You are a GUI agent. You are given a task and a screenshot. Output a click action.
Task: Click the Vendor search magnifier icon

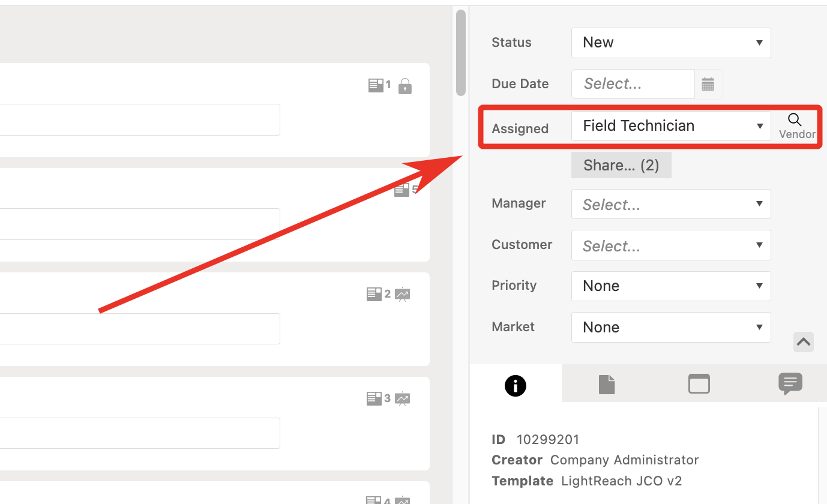coord(795,119)
